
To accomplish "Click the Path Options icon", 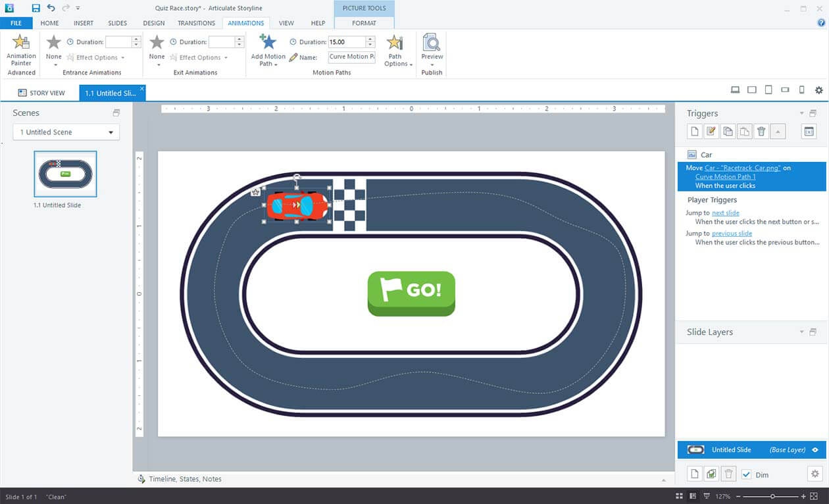I will 395,43.
